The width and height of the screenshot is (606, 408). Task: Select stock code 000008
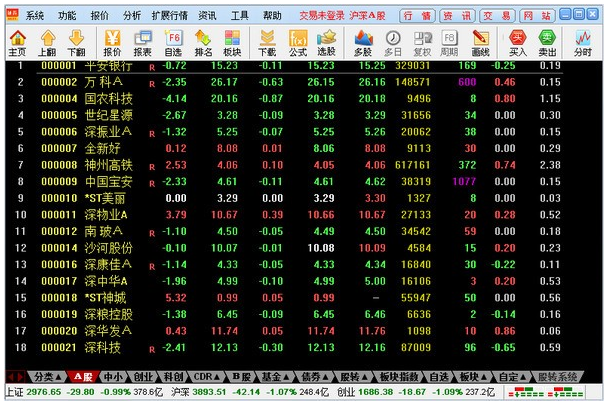click(59, 165)
